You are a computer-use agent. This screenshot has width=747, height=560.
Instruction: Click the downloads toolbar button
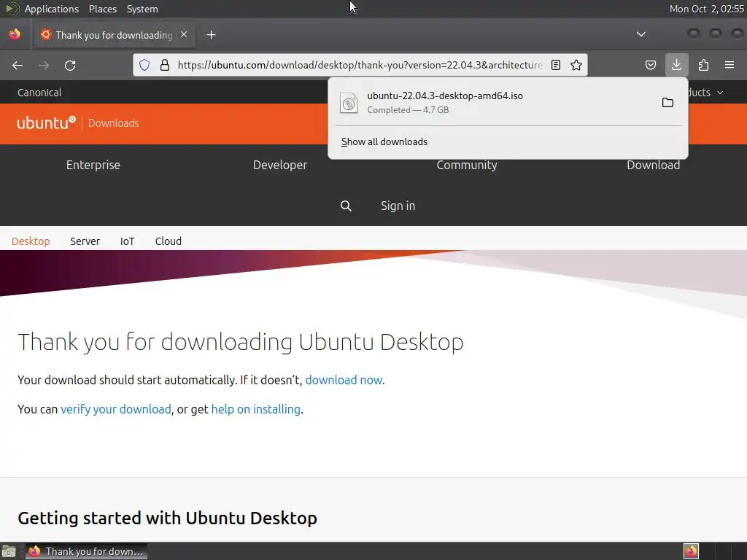click(676, 65)
